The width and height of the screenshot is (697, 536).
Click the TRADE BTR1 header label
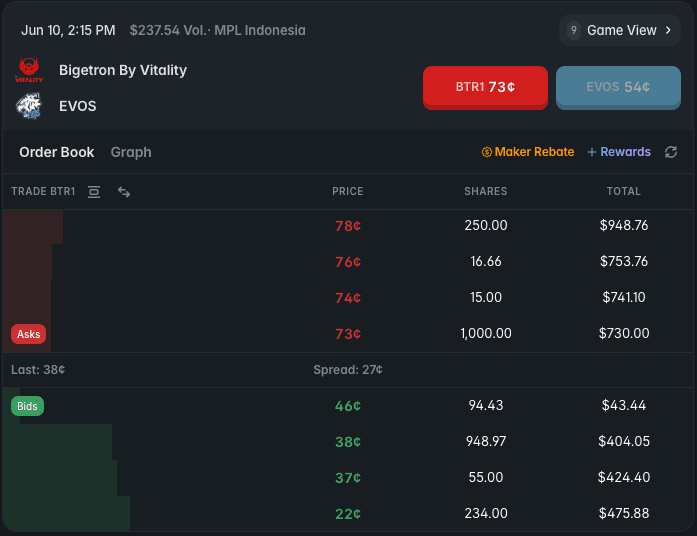coord(43,192)
